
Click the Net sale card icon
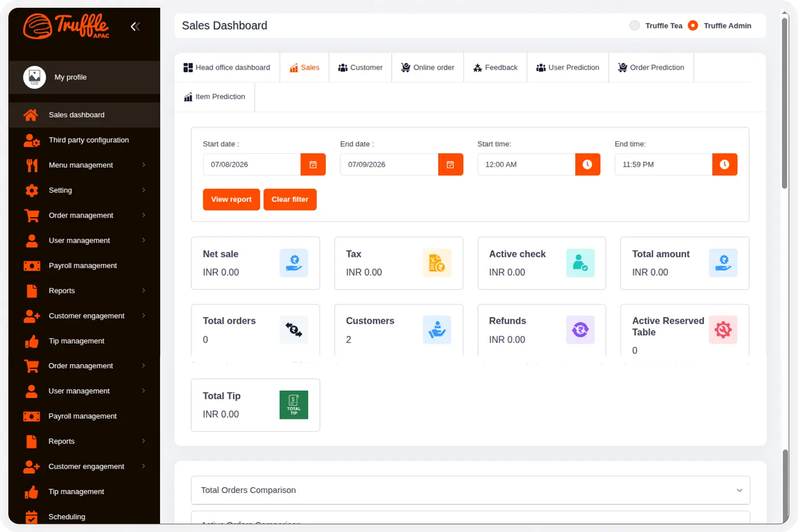click(x=294, y=263)
